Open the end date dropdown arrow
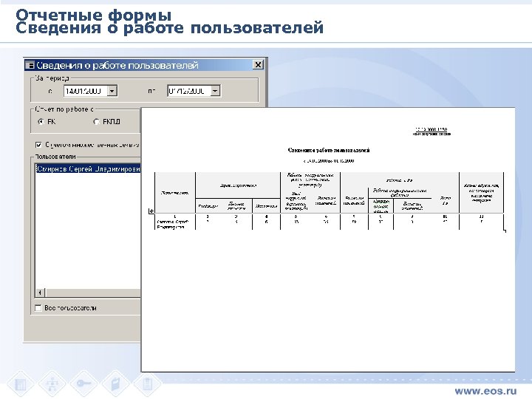Screen dimensions: 532x399 click(215, 91)
